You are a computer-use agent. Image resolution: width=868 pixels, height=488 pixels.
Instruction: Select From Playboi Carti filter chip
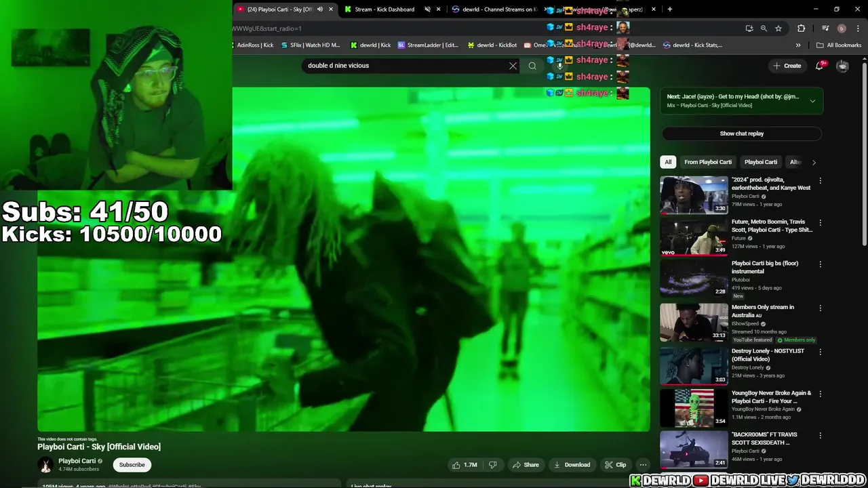(707, 162)
